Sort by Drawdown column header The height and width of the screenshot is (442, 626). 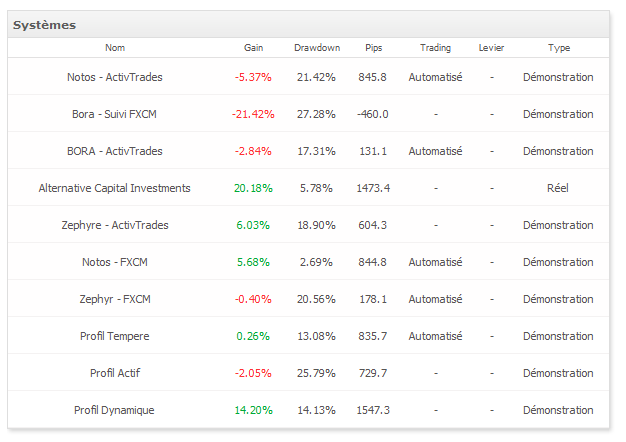coord(317,48)
